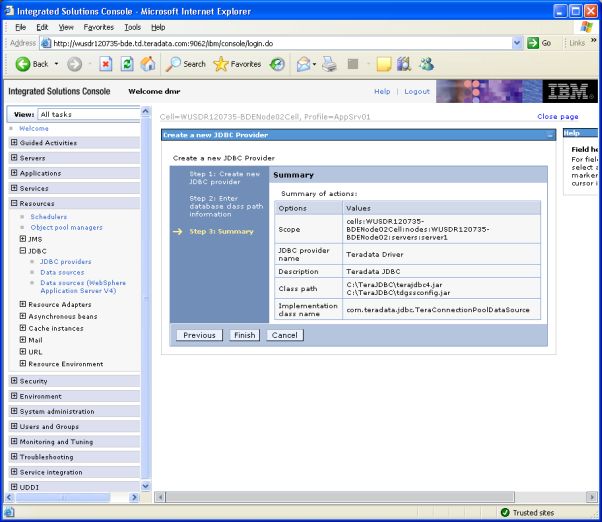Stop page loading with red X

[106, 64]
